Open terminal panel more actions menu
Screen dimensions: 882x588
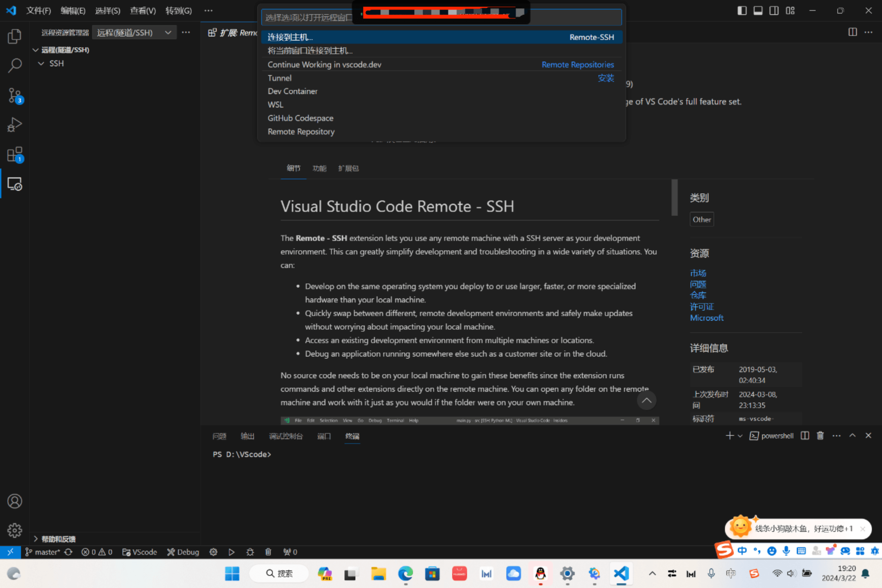[836, 436]
